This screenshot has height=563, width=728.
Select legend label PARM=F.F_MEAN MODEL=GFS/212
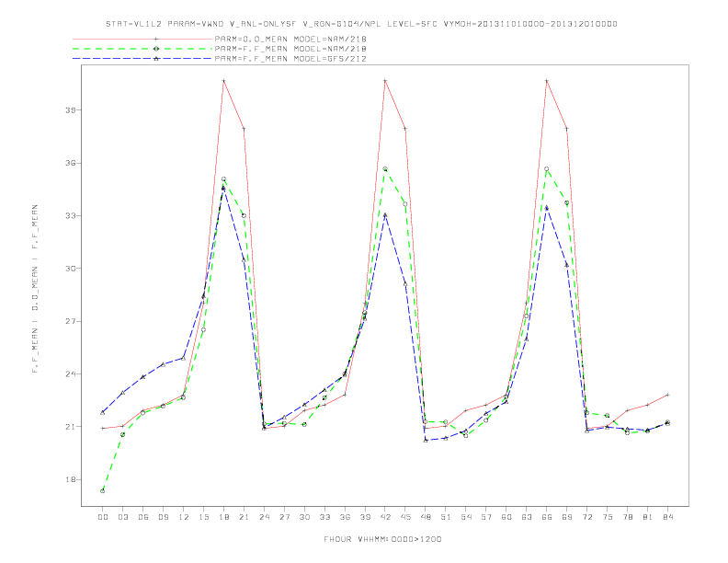290,59
